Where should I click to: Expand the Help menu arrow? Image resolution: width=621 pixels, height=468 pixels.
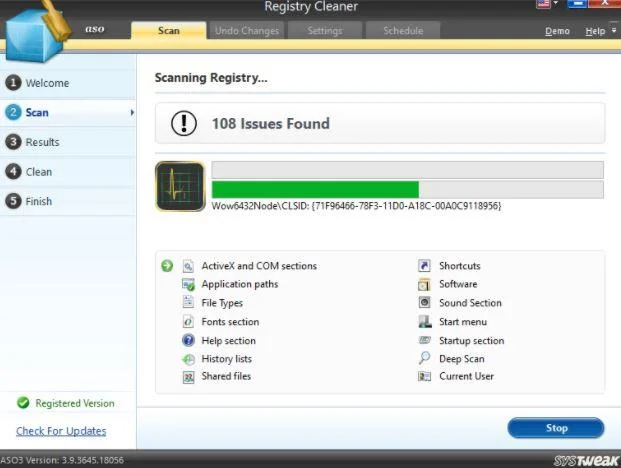614,30
